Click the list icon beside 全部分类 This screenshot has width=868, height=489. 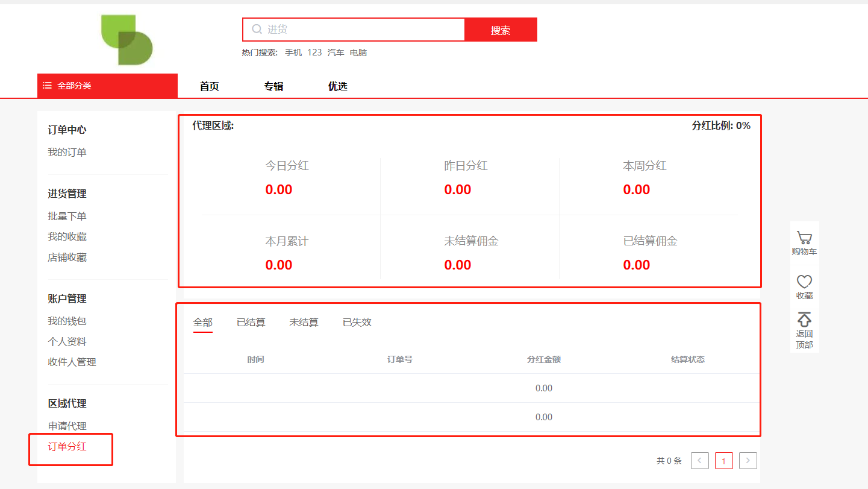(x=48, y=86)
